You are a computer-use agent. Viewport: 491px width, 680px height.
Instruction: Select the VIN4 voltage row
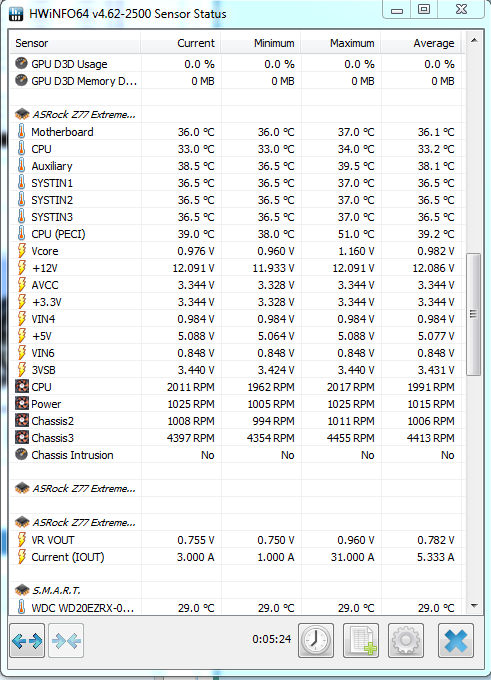(237, 319)
